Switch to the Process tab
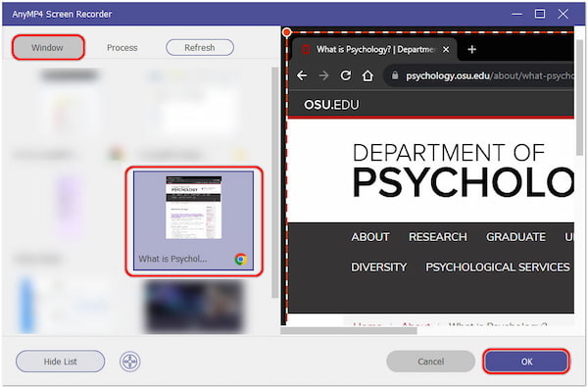 click(x=122, y=48)
